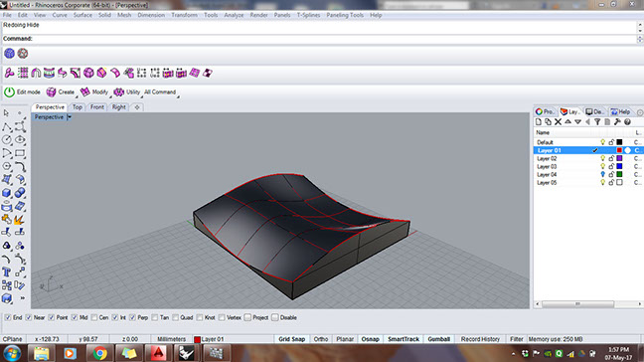Click New Layer icon in Layers panel
This screenshot has width=644, height=362.
(539, 122)
